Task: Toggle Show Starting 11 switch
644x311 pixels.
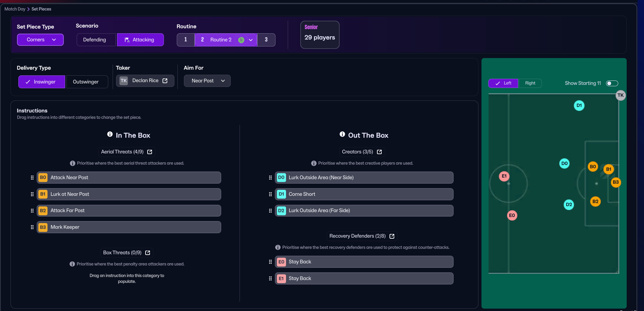Action: click(x=612, y=84)
